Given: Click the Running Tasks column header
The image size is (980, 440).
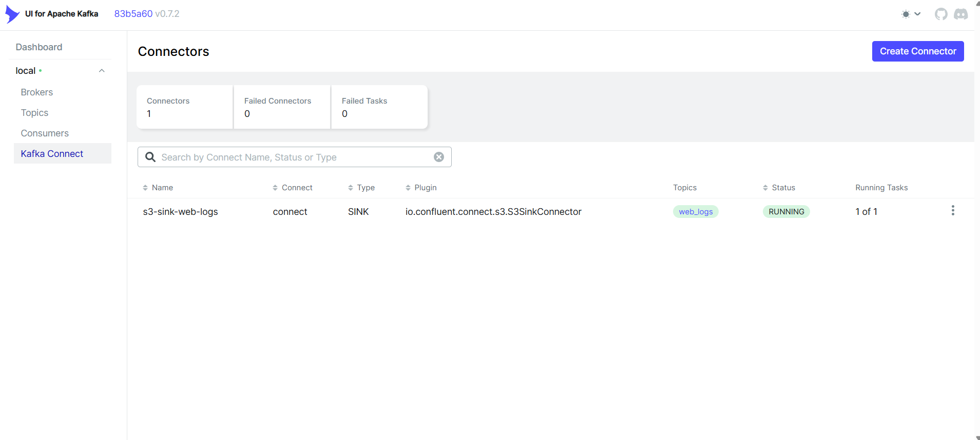Looking at the screenshot, I should click(881, 188).
